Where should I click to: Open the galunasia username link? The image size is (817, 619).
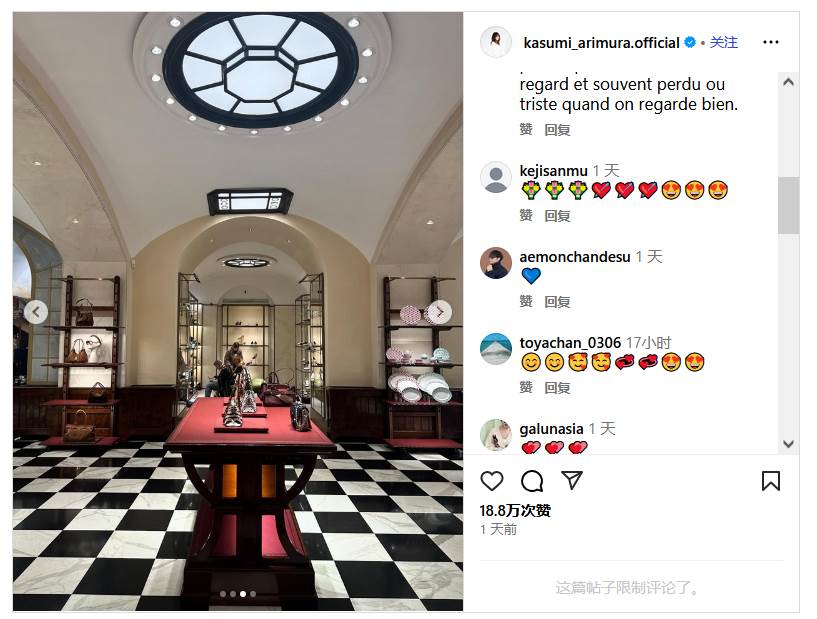(x=551, y=429)
